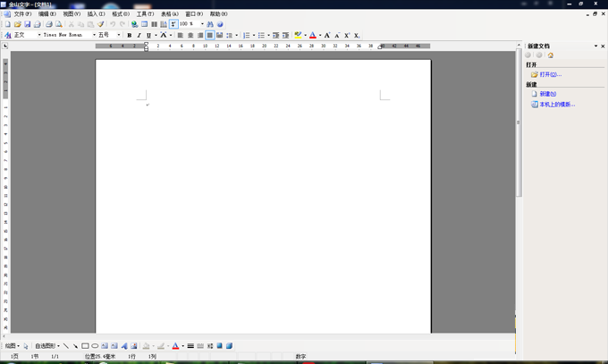Viewport: 608px width, 364px height.
Task: Grow font size with the larger A icon
Action: pos(327,35)
